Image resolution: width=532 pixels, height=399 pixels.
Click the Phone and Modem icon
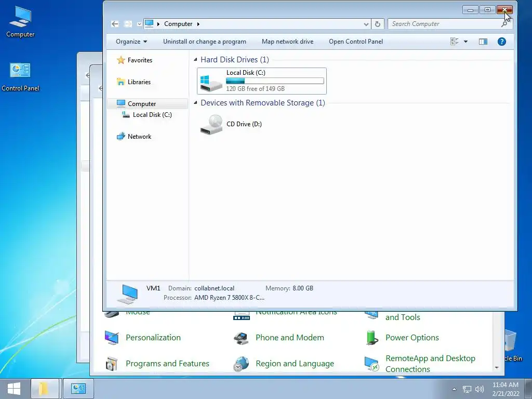241,338
